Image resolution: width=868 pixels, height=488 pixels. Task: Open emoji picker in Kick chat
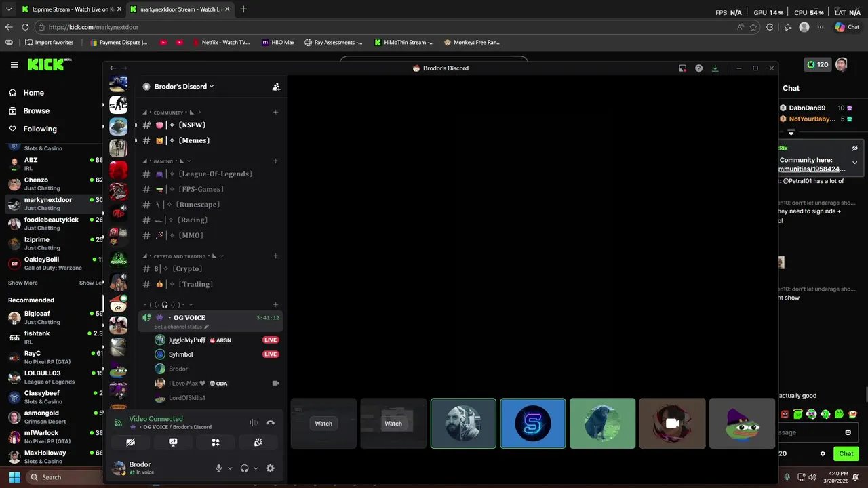tap(848, 432)
